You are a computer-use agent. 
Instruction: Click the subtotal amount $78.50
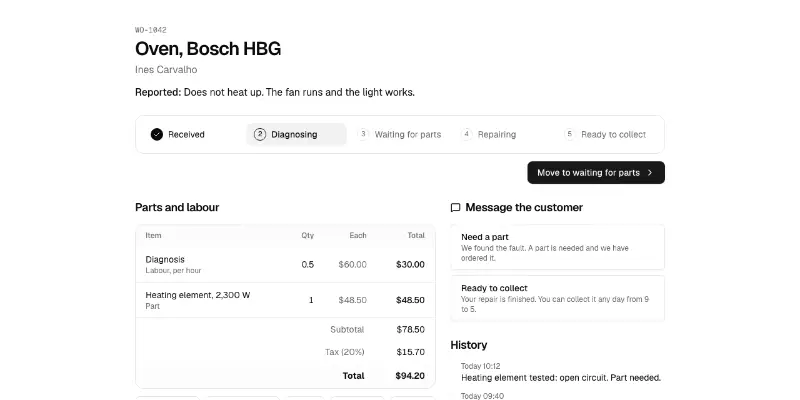pos(411,330)
